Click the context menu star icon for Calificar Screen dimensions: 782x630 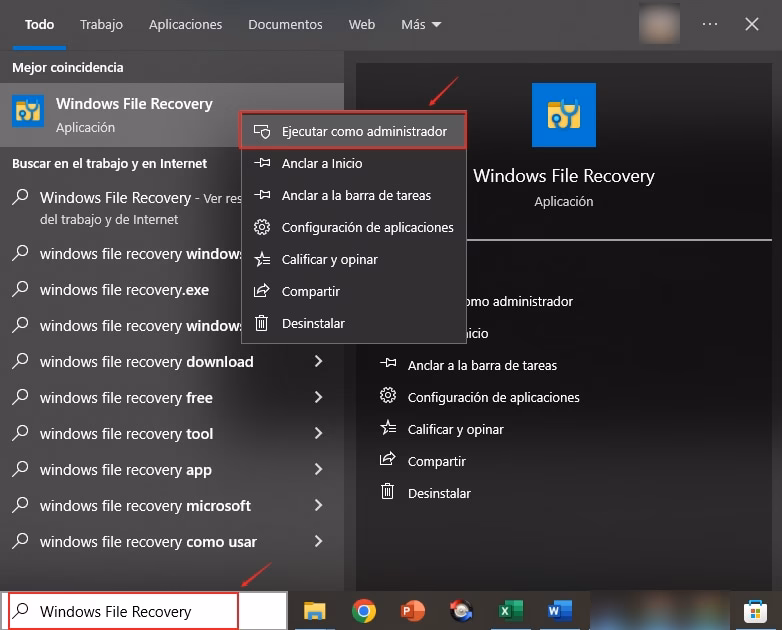[262, 259]
